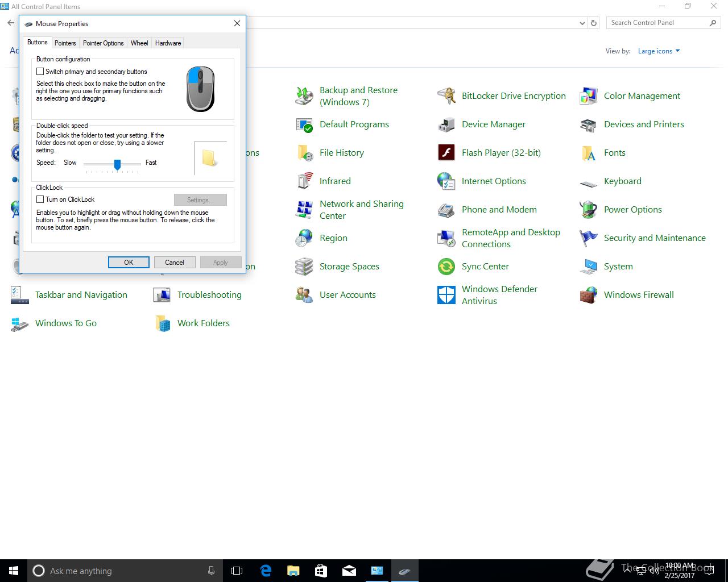Open the Device Manager icon

pyautogui.click(x=446, y=124)
